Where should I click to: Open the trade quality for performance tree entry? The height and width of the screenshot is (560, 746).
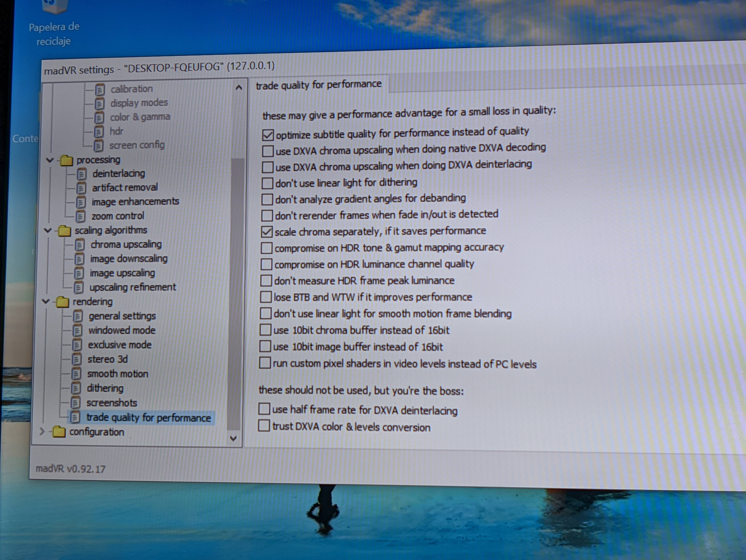click(x=149, y=418)
